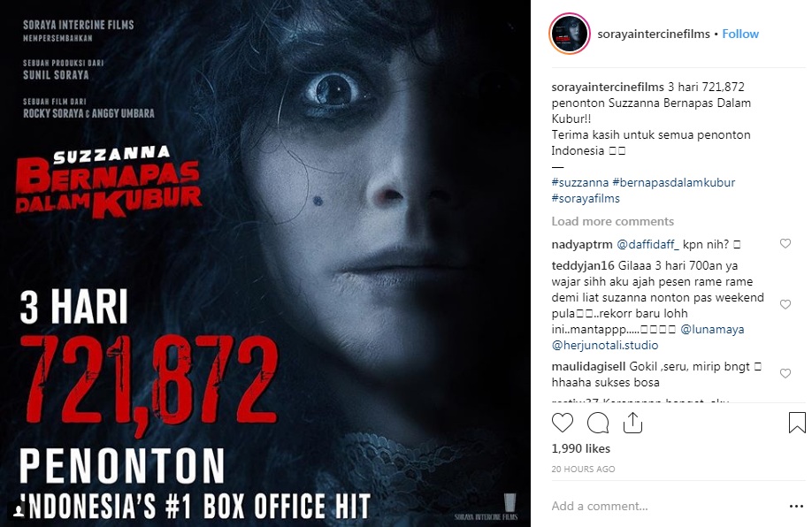The height and width of the screenshot is (527, 812).
Task: Like teddyjan16's comment
Action: point(785,304)
